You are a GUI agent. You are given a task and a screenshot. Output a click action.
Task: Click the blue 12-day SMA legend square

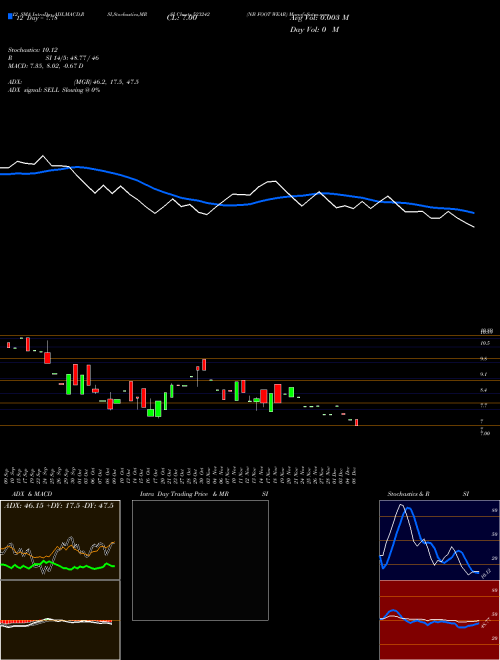coord(11,16)
